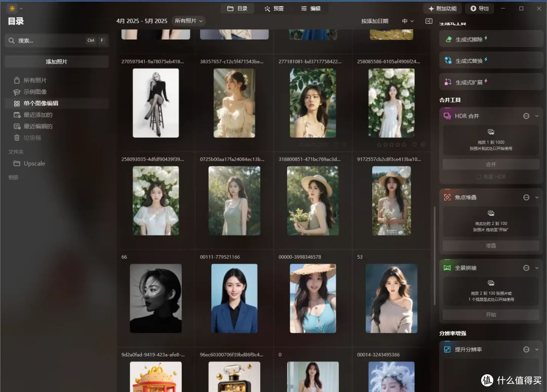Viewport: 547px width, 392px height.
Task: Open the Extras add-ons button
Action: [x=443, y=9]
